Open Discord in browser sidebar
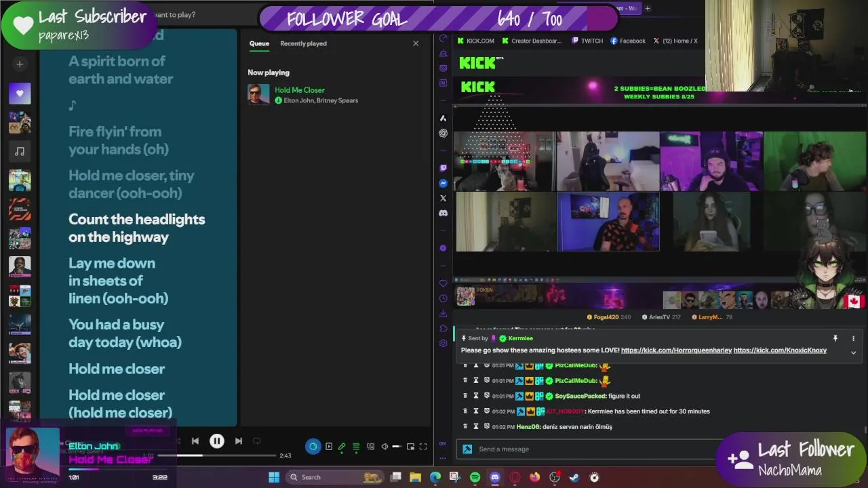868x488 pixels. coord(443,213)
